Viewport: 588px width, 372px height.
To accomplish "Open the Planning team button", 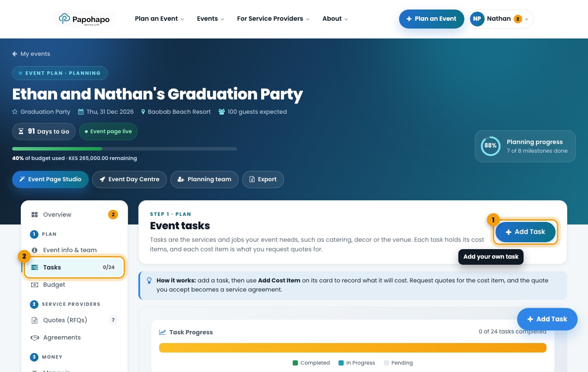I will click(x=205, y=180).
